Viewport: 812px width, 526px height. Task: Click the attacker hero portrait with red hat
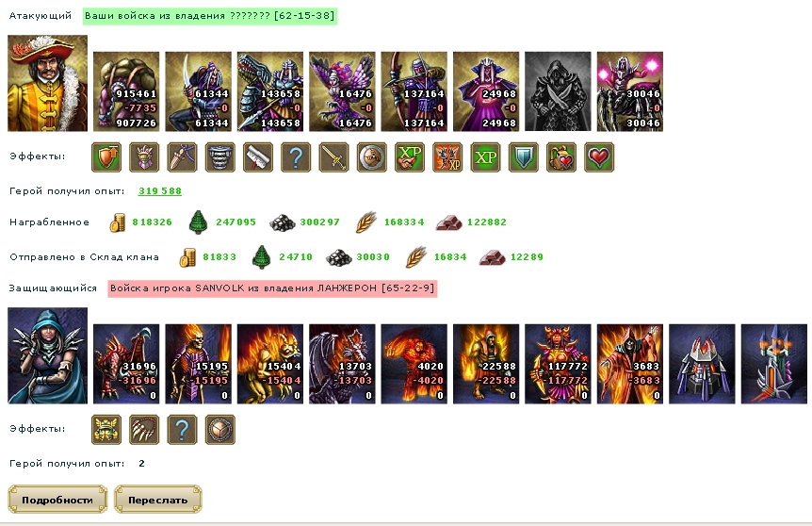coord(48,83)
